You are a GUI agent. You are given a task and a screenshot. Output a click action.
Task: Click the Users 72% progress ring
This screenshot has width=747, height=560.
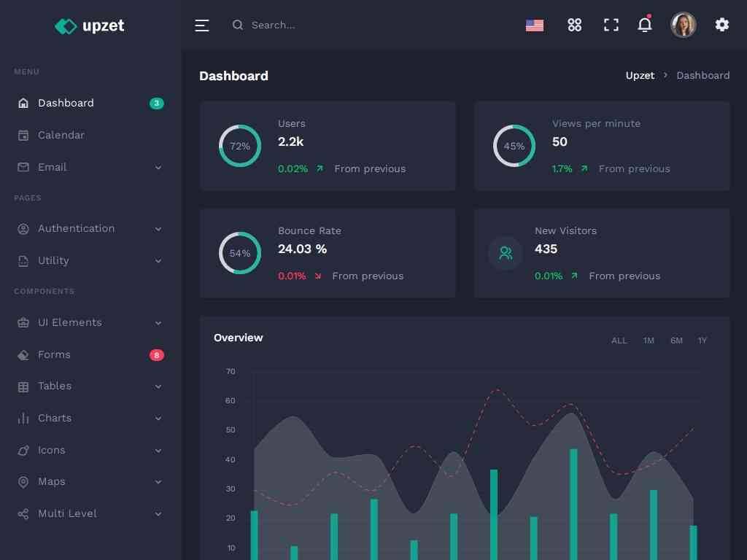(240, 146)
